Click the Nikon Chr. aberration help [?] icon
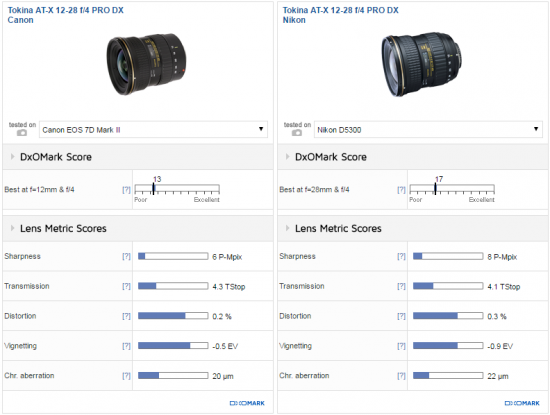Image resolution: width=550 pixels, height=415 pixels. tap(401, 376)
